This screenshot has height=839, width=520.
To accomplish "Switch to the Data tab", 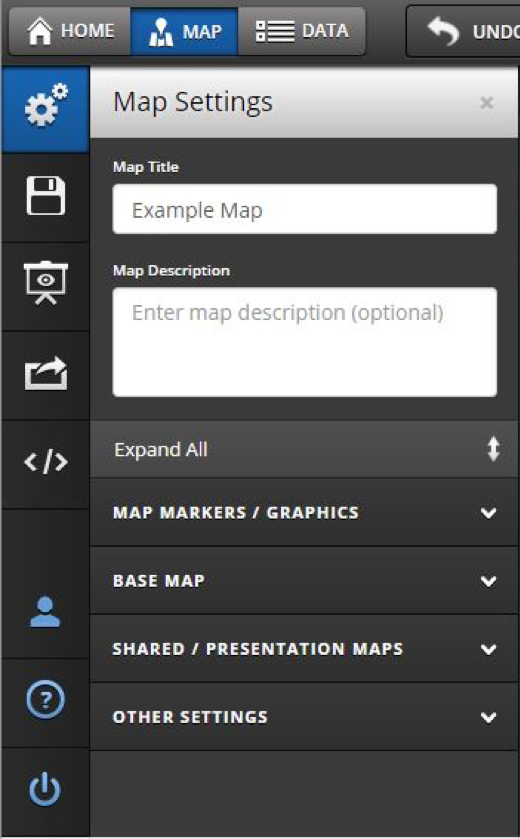I will click(302, 31).
